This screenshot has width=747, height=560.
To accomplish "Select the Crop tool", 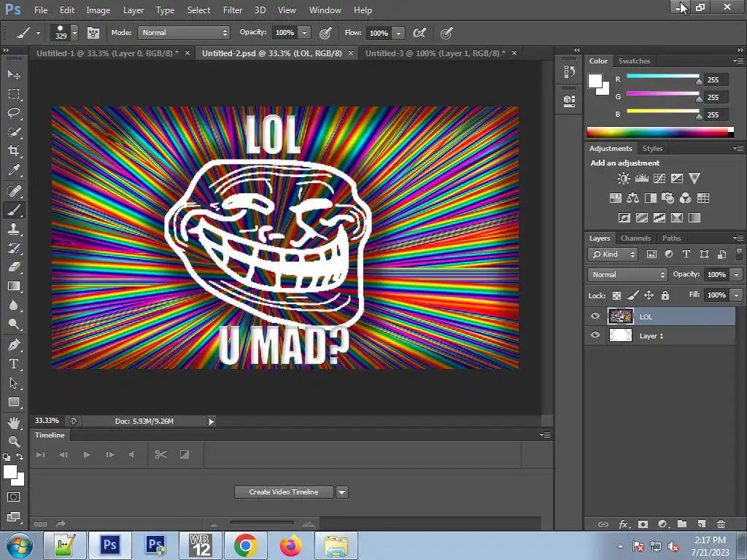I will click(x=14, y=151).
